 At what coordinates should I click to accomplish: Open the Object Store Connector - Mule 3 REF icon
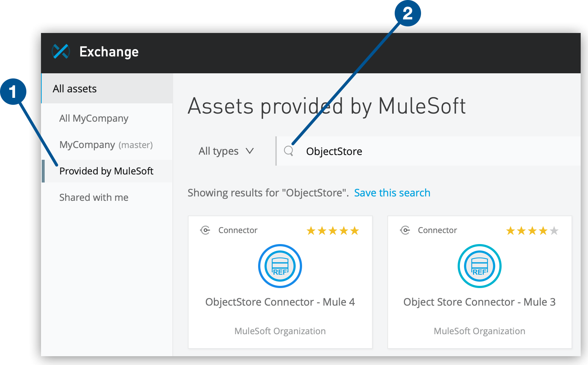(x=479, y=266)
